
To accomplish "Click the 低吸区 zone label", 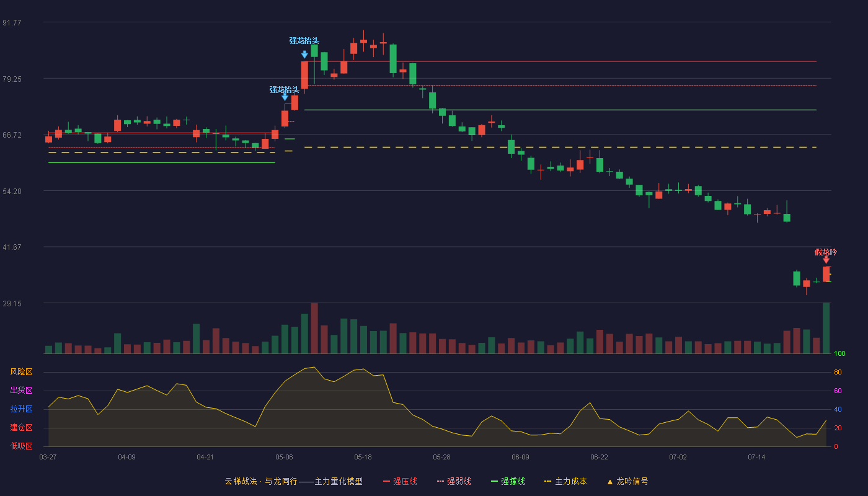I will click(x=21, y=446).
